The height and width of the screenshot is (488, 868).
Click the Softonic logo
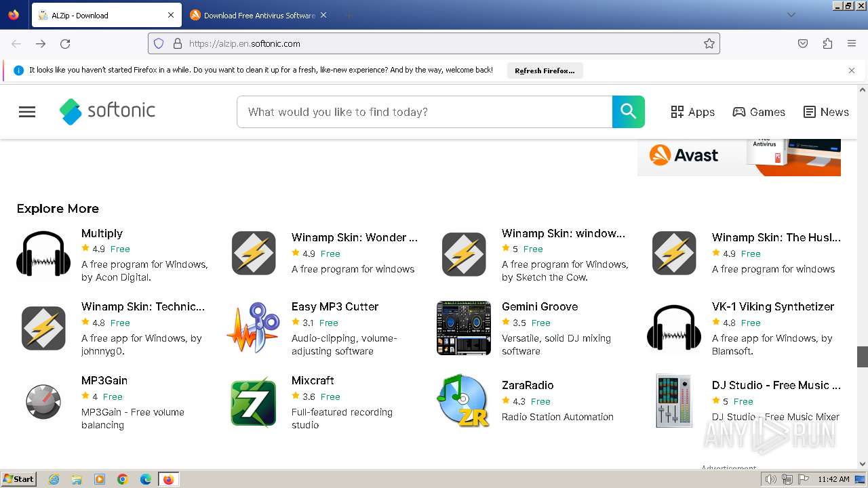click(107, 111)
